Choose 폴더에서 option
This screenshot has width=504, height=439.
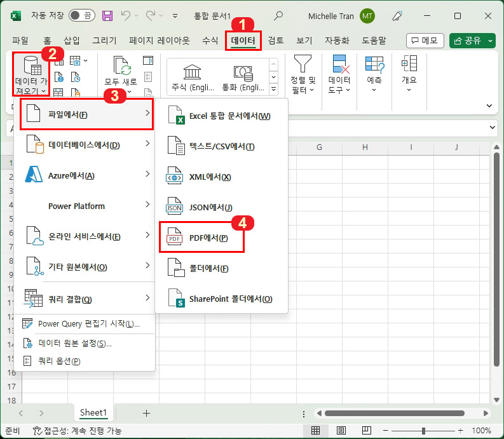(221, 268)
